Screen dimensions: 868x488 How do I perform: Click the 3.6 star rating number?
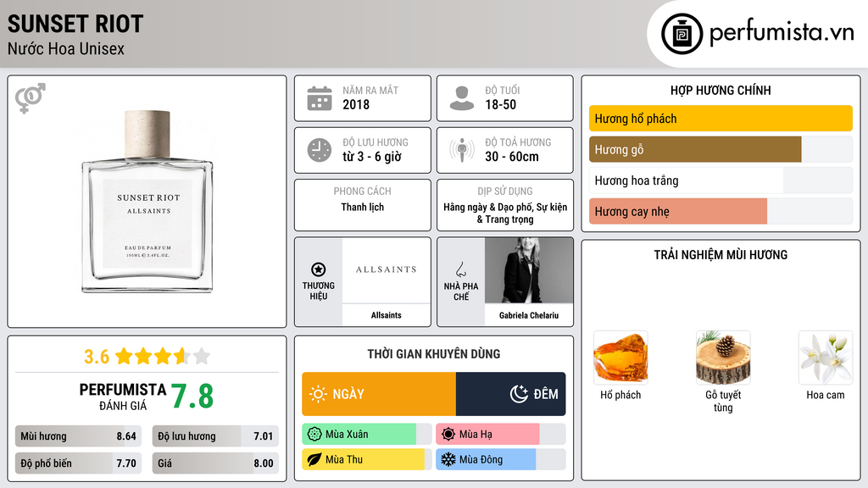(x=97, y=357)
